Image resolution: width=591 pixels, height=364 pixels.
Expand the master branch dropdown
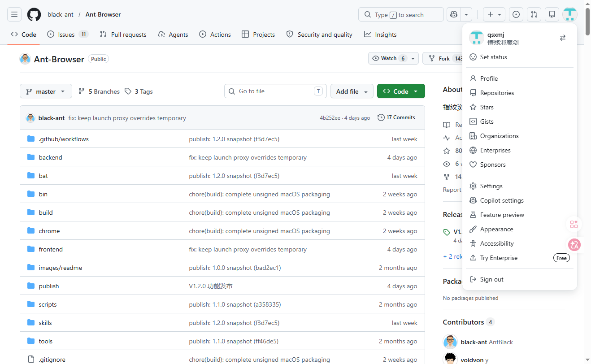[x=46, y=91]
